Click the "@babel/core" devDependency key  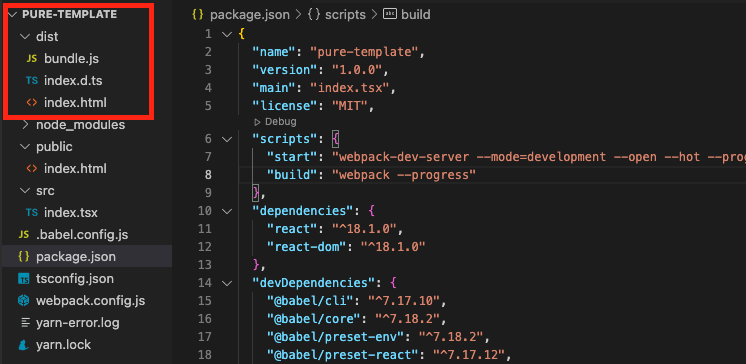[314, 319]
